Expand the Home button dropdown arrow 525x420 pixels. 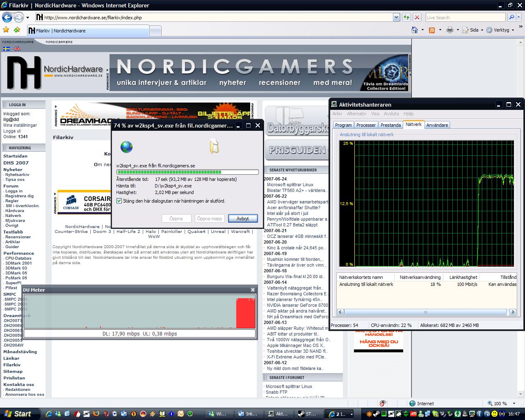pos(422,30)
